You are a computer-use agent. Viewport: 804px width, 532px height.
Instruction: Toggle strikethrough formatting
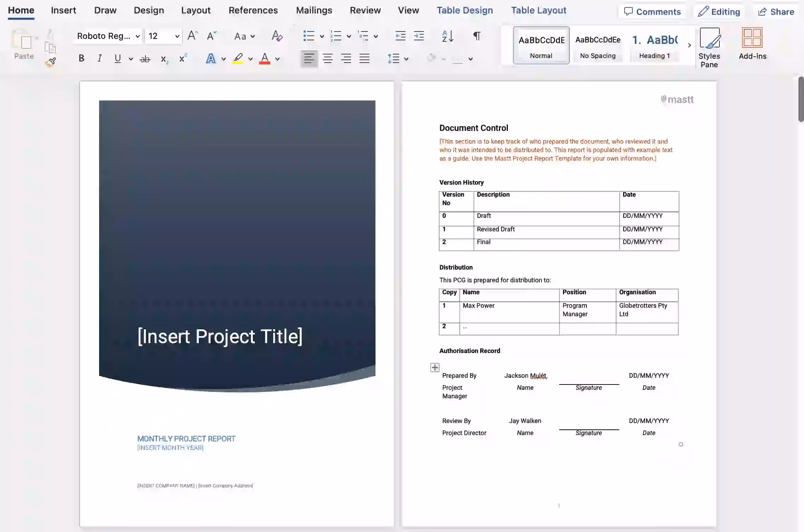click(145, 59)
